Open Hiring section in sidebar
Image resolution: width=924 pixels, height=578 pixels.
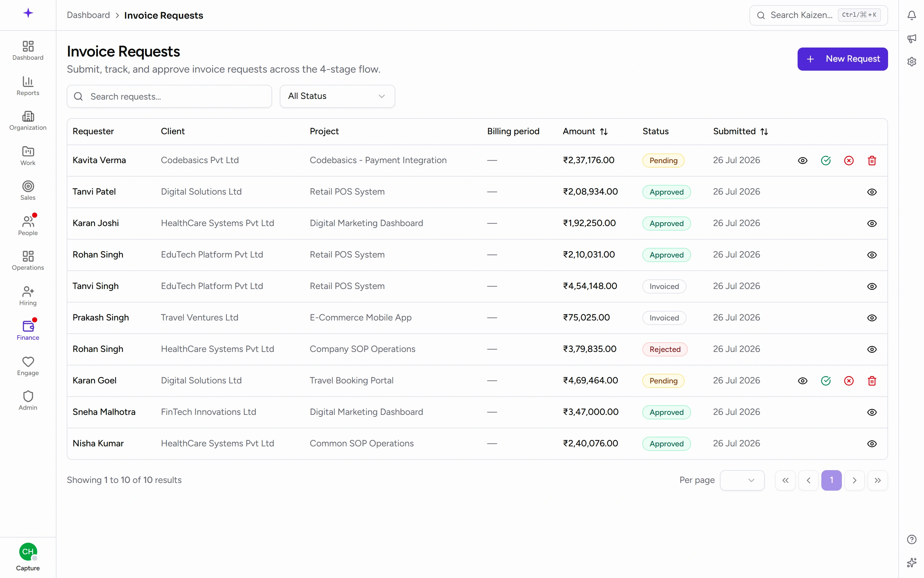(28, 296)
